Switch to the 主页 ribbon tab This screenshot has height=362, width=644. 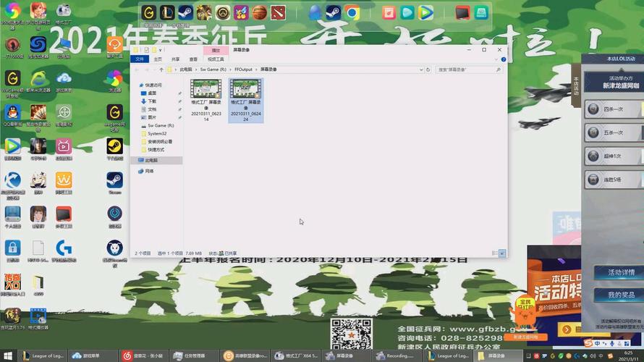(x=158, y=59)
